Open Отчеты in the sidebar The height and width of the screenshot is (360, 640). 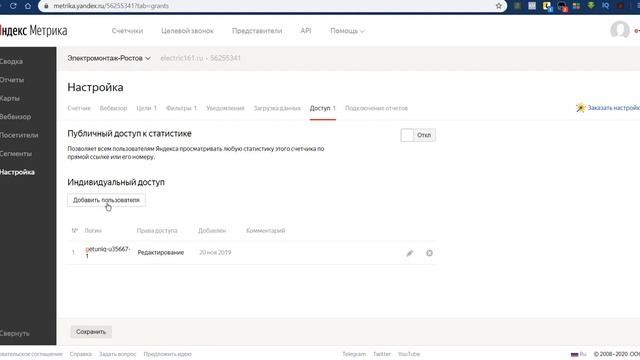[x=12, y=80]
